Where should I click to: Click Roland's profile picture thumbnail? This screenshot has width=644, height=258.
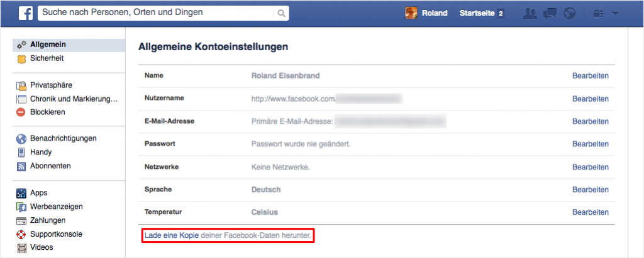411,13
